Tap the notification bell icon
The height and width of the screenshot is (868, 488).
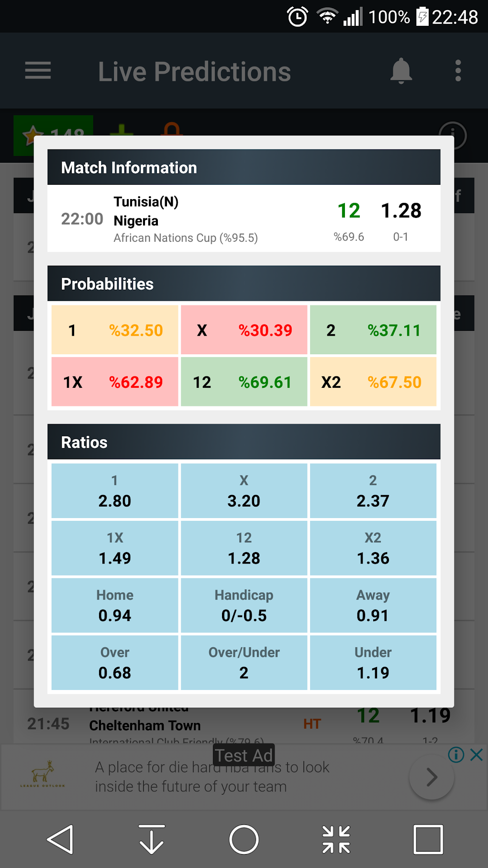coord(401,71)
